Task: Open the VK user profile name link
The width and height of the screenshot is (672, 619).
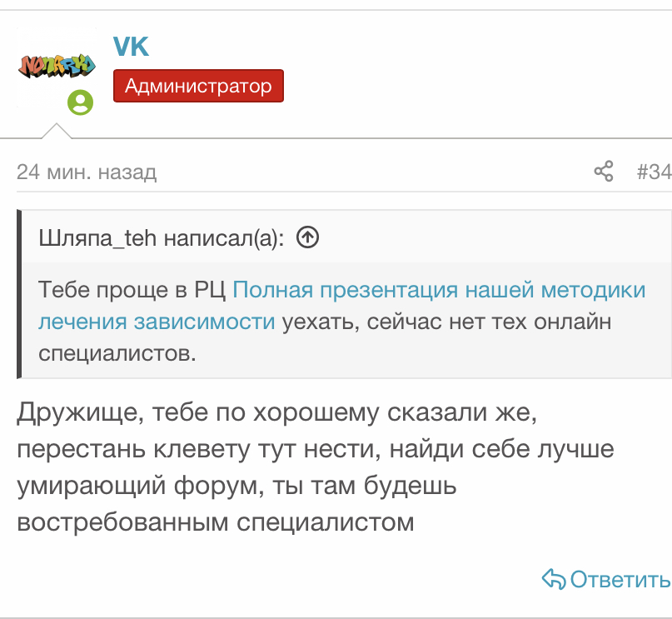Action: pyautogui.click(x=131, y=47)
